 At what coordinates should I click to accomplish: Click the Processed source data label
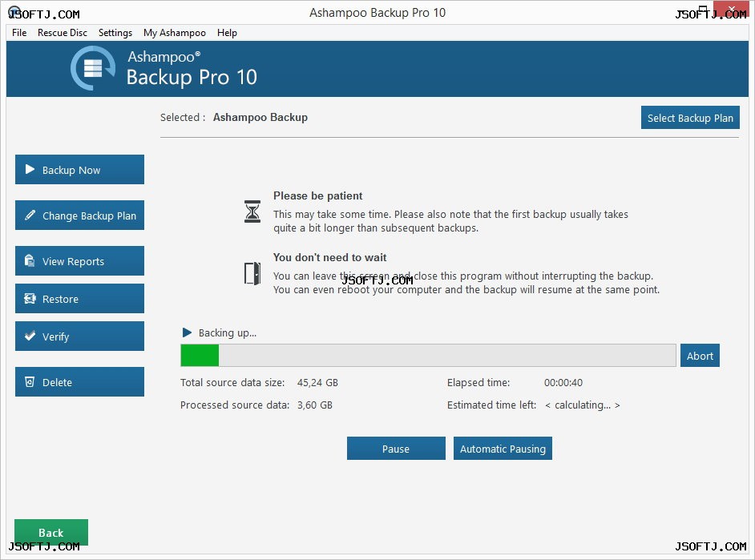coord(235,405)
